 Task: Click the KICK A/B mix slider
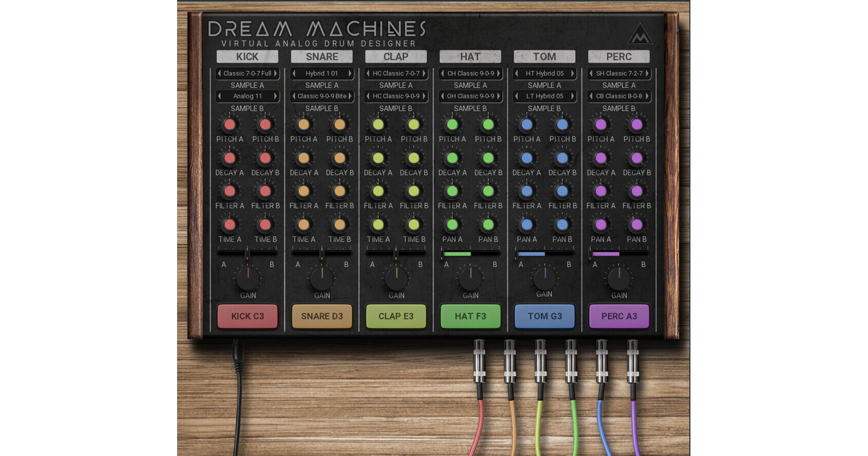point(247,253)
